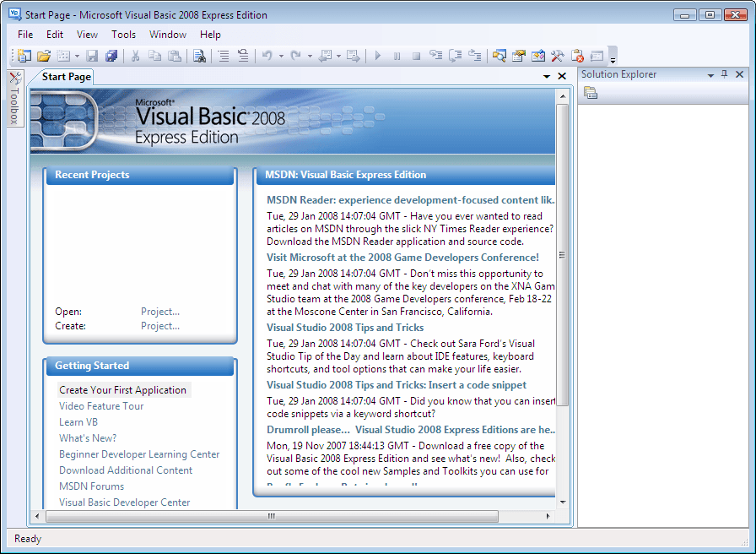The width and height of the screenshot is (756, 554).
Task: Toggle auto-hide pin on Solution Explorer
Action: point(724,74)
